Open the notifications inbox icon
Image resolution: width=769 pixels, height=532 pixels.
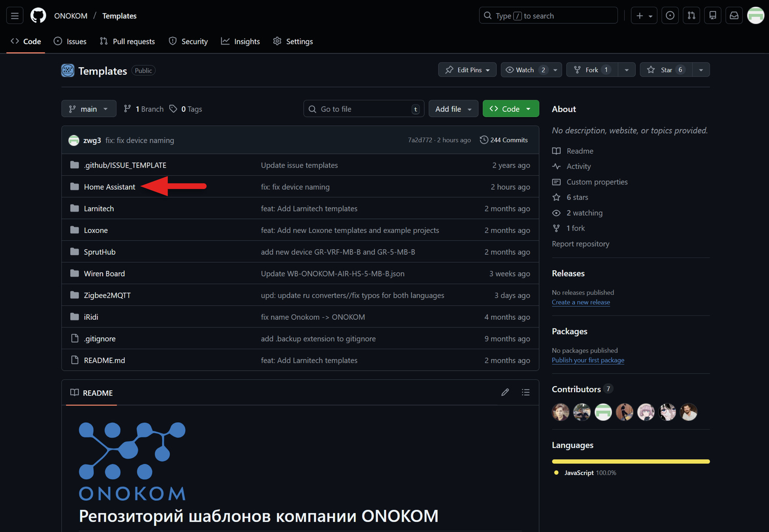click(734, 16)
